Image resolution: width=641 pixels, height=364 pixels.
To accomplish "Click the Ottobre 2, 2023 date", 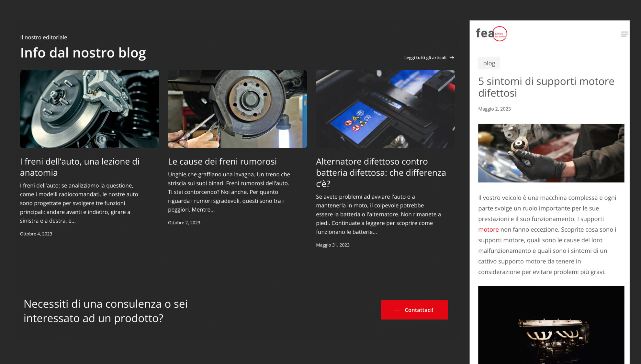I will (x=184, y=223).
